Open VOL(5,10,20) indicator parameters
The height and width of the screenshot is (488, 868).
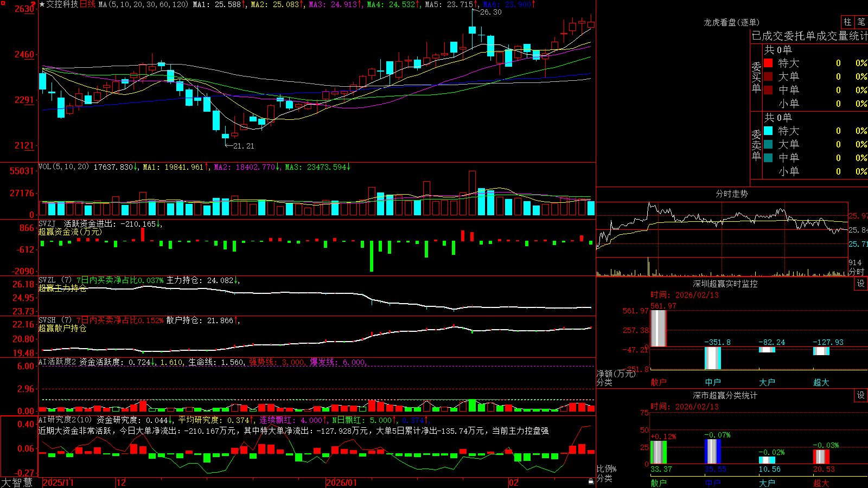click(x=63, y=166)
